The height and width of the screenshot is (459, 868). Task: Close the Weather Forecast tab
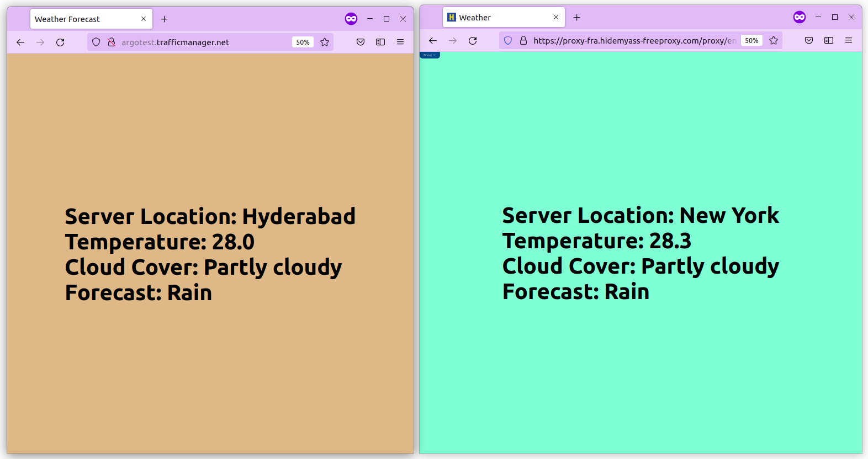pos(144,19)
